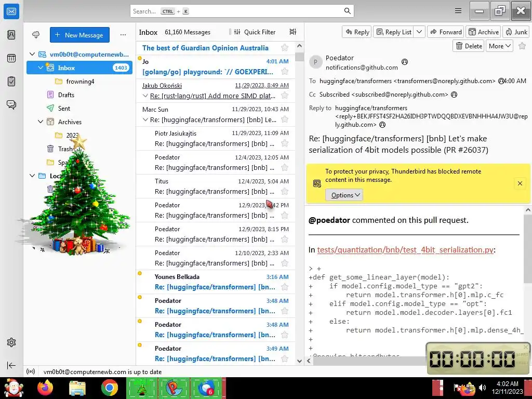Open the Tasks space
Viewport: 532px width, 399px height.
[11, 82]
